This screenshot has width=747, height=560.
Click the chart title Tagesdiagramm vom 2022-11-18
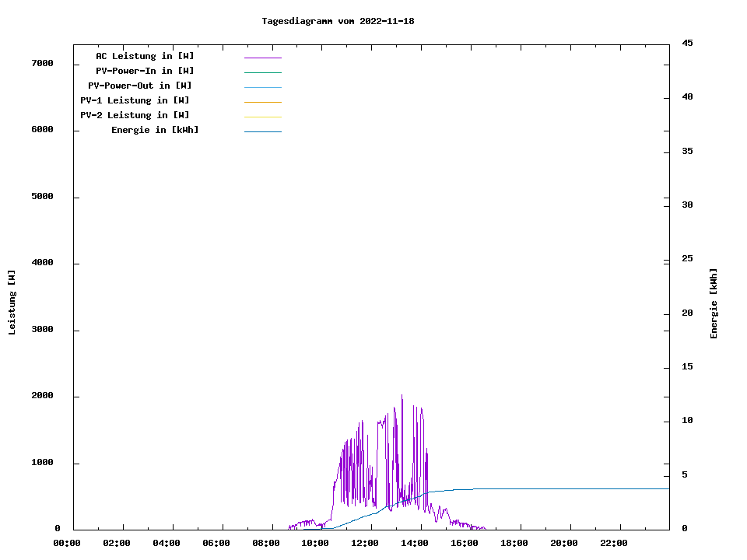[x=338, y=21]
